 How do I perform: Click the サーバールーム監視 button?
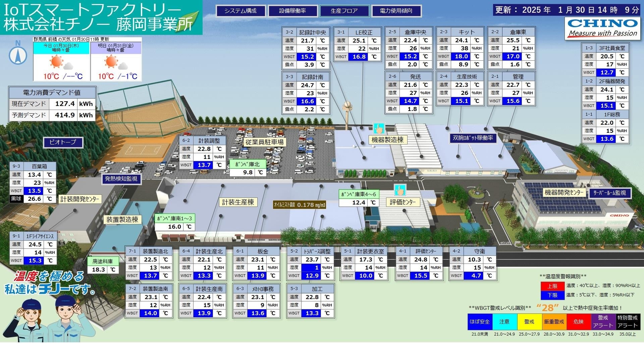pos(609,193)
